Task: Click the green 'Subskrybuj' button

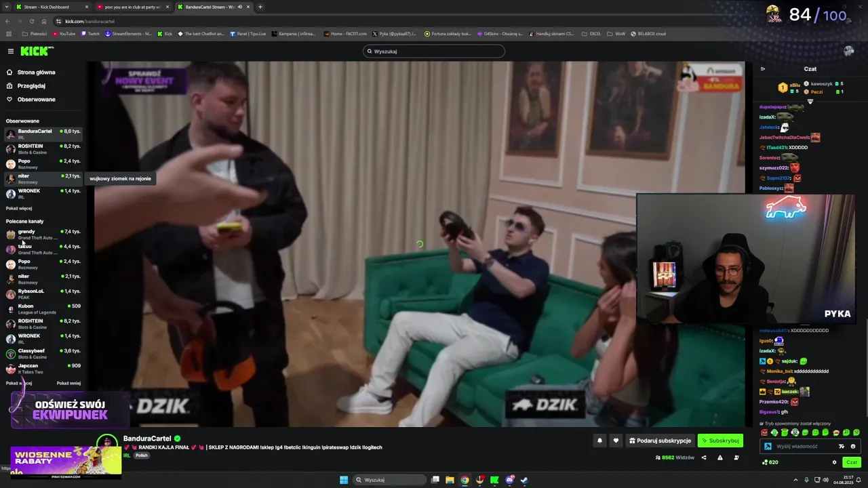Action: coord(720,441)
